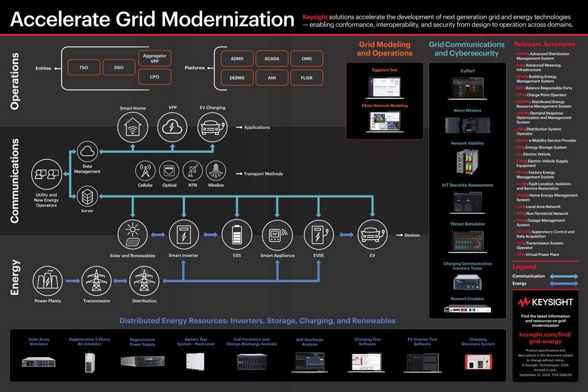Click the Grid Modeling and Operations header
This screenshot has height=392, width=588.
(x=385, y=49)
